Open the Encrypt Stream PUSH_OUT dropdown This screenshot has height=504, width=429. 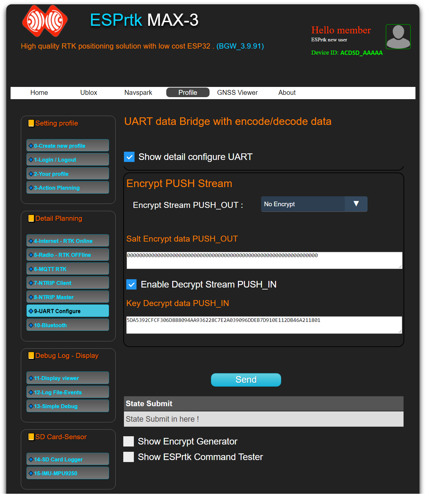pos(314,204)
